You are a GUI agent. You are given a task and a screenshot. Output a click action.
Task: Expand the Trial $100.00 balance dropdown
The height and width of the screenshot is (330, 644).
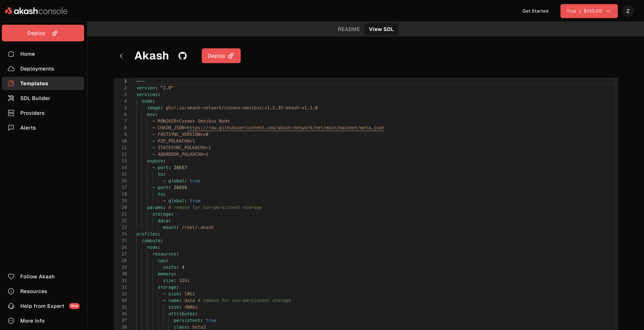[x=589, y=11]
